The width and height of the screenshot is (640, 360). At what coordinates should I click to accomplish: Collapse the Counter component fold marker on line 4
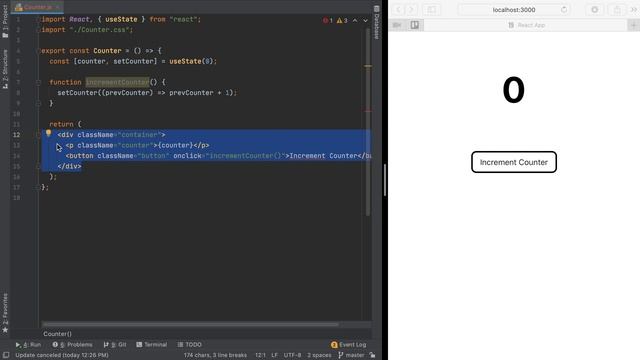[x=38, y=51]
